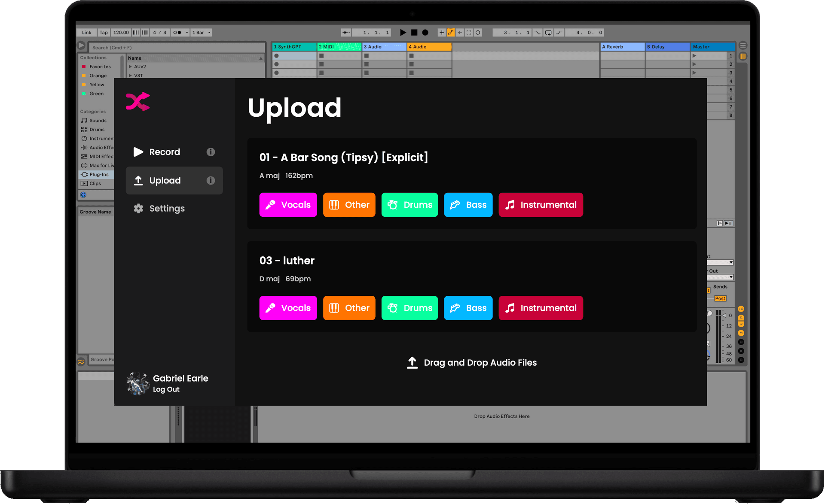Select 2 MIDI track header

pyautogui.click(x=339, y=47)
